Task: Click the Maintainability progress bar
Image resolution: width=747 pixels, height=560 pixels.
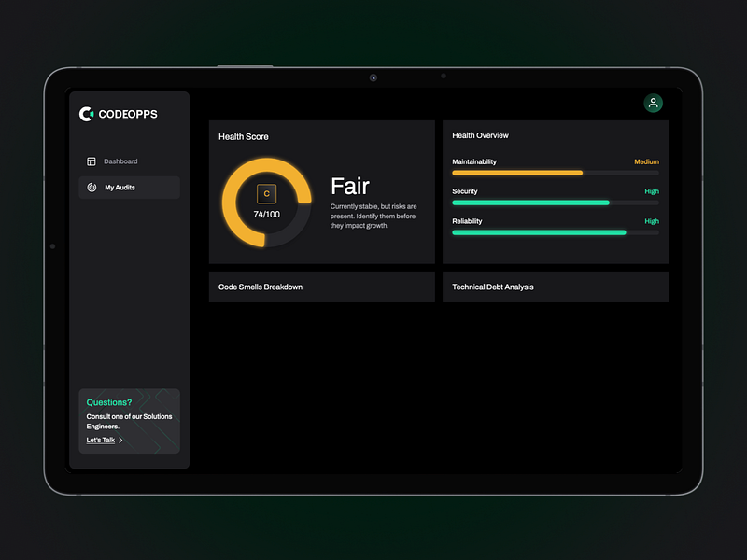Action: pos(556,173)
